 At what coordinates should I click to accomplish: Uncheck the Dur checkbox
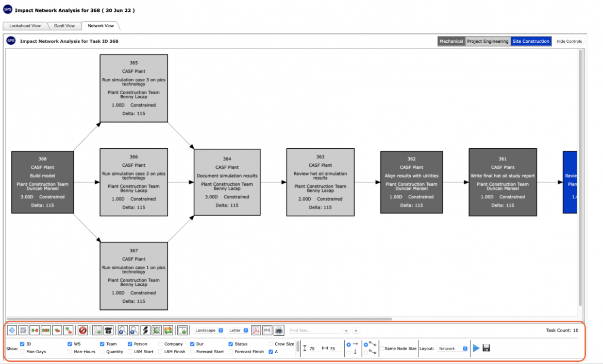(x=192, y=344)
